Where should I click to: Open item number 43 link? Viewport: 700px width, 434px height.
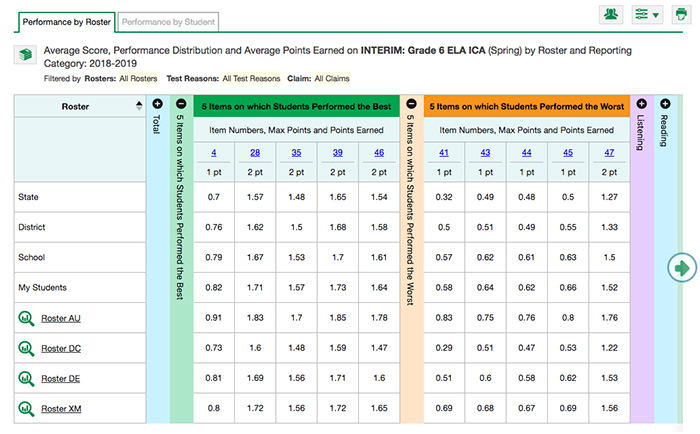(x=485, y=153)
